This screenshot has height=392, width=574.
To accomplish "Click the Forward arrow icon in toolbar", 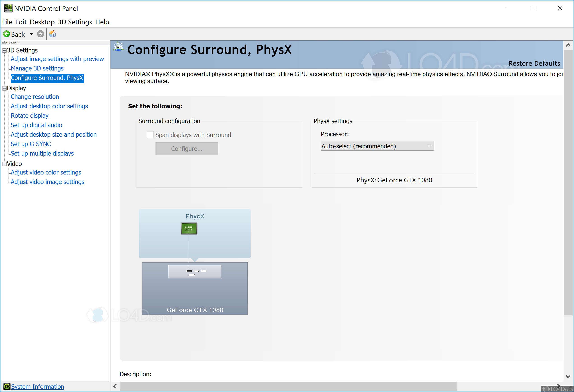I will click(x=41, y=34).
